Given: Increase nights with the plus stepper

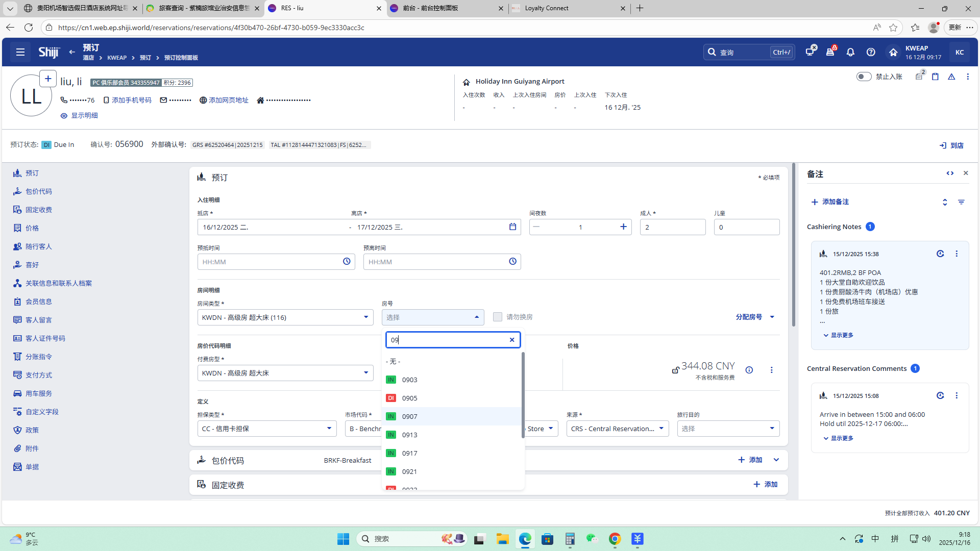Looking at the screenshot, I should click(x=623, y=227).
